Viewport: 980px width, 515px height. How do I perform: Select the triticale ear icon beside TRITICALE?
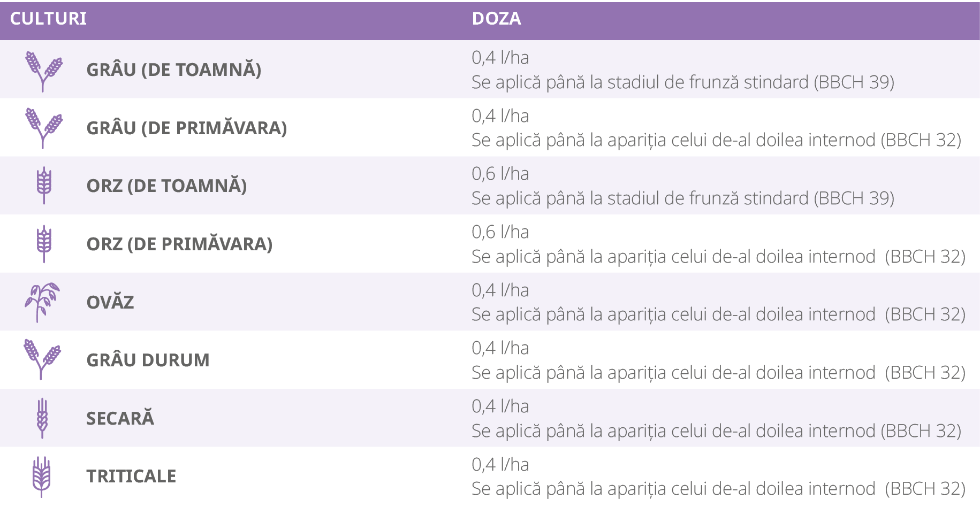pos(42,476)
